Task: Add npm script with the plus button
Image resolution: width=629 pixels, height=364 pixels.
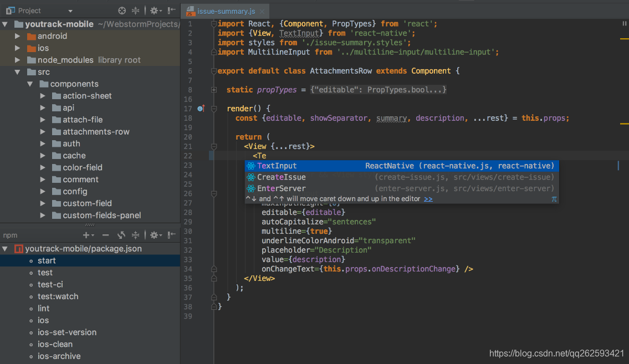Action: [88, 235]
